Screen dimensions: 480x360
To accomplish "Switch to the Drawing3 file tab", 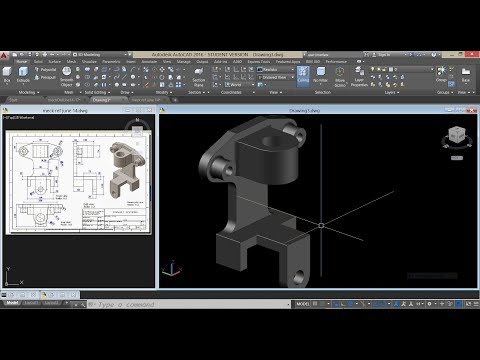I will 103,100.
